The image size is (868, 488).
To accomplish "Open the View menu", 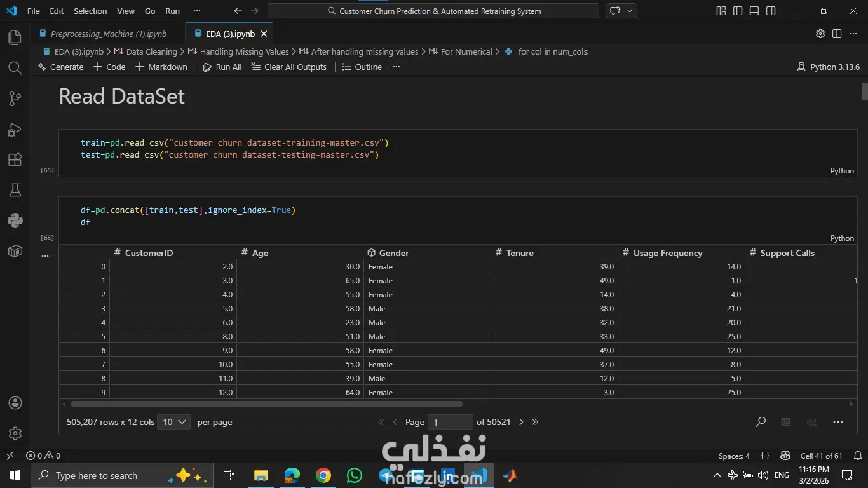I will 126,11.
